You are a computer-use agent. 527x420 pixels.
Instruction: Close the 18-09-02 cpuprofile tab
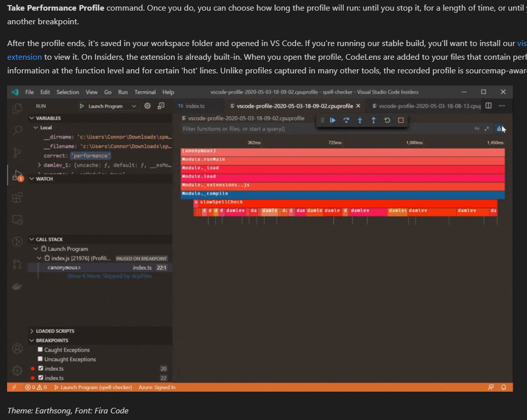coord(358,106)
